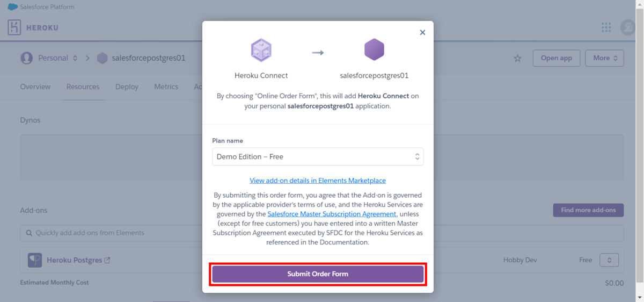Image resolution: width=644 pixels, height=302 pixels.
Task: Expand the More menu button
Action: [x=604, y=58]
